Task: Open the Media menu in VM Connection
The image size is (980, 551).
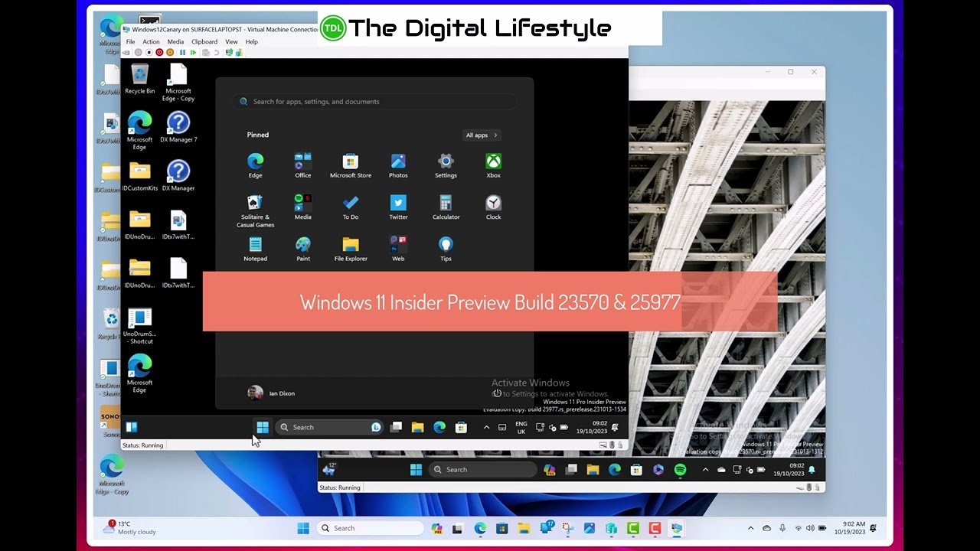Action: click(175, 41)
